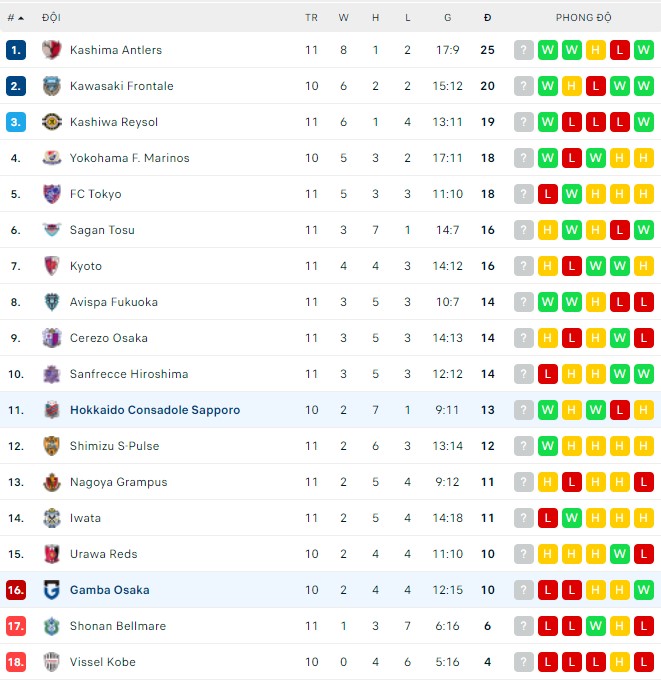
Task: Click the Gamba Osaka team logo
Action: pyautogui.click(x=52, y=590)
